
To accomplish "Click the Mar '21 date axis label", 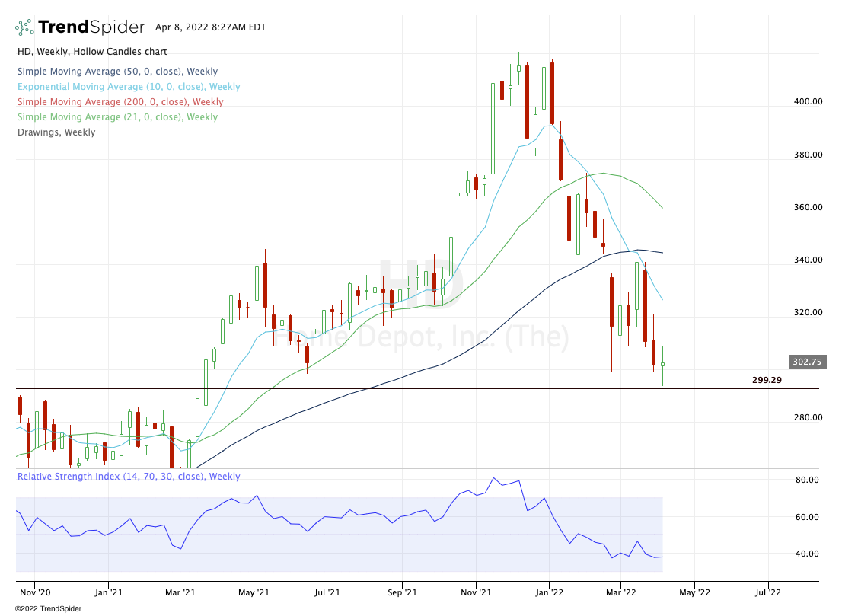I will pos(180,592).
